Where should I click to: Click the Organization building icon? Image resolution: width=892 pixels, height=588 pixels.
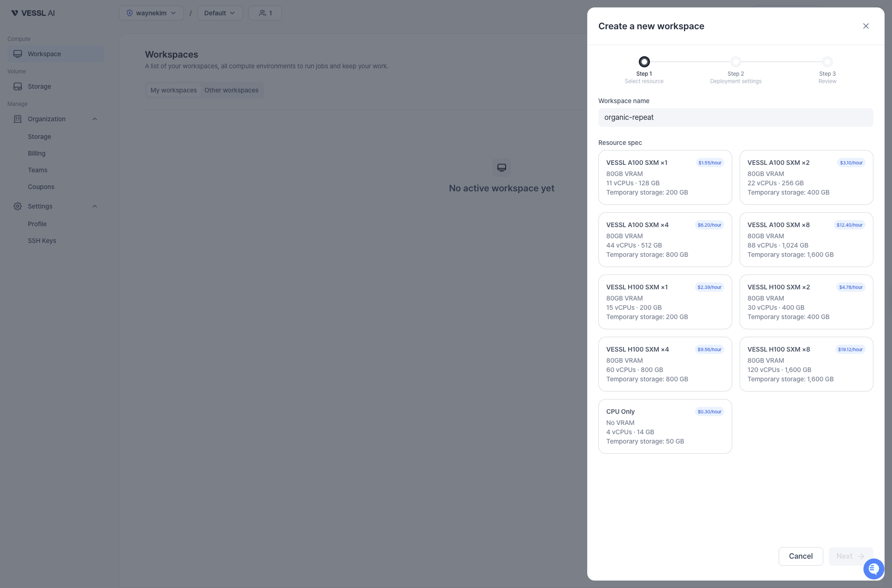click(18, 119)
